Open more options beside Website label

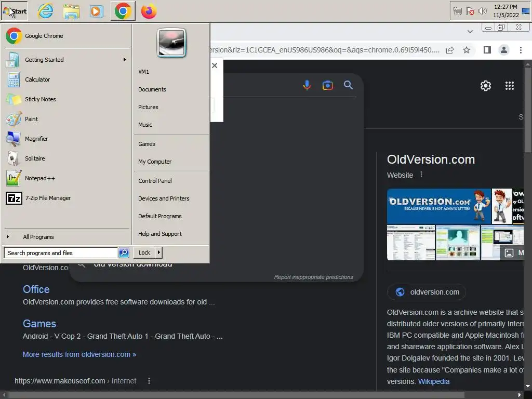click(421, 175)
